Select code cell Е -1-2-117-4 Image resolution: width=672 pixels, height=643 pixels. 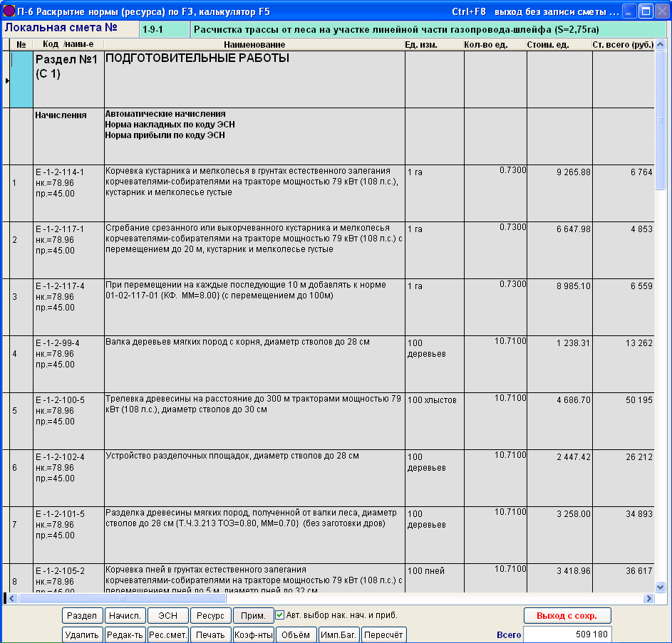(68, 307)
